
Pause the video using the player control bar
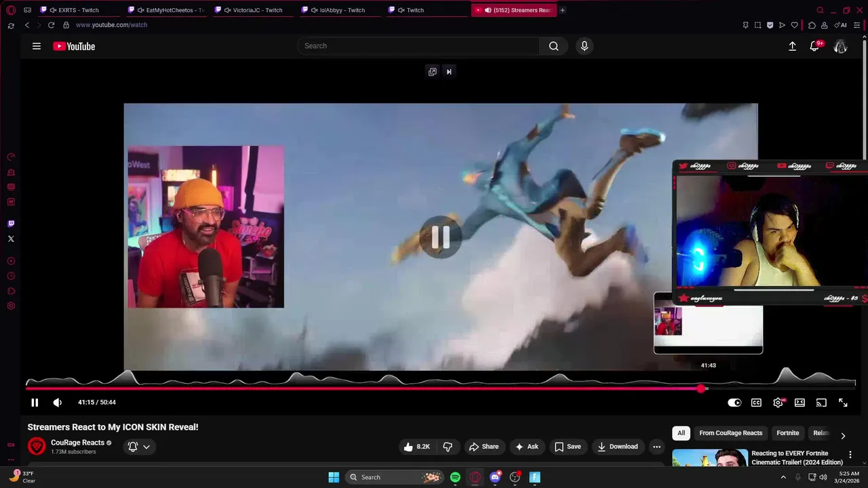pos(35,403)
